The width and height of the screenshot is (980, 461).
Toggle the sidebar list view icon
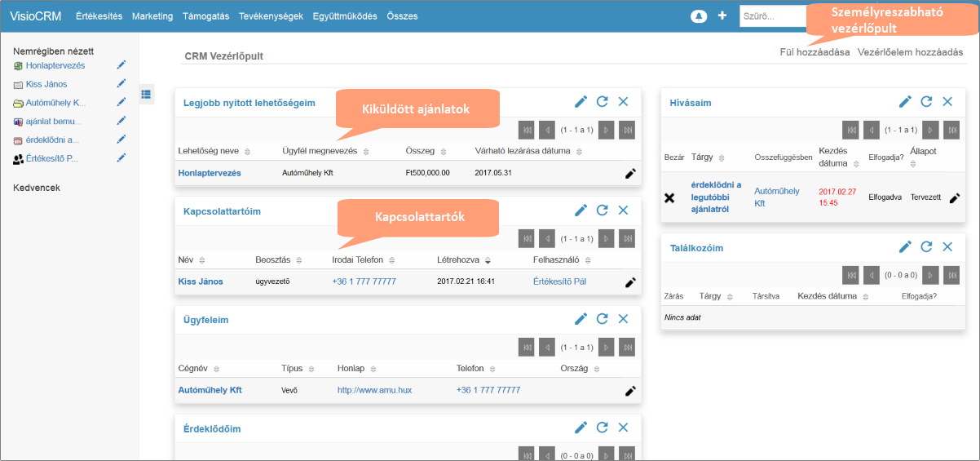pos(146,95)
